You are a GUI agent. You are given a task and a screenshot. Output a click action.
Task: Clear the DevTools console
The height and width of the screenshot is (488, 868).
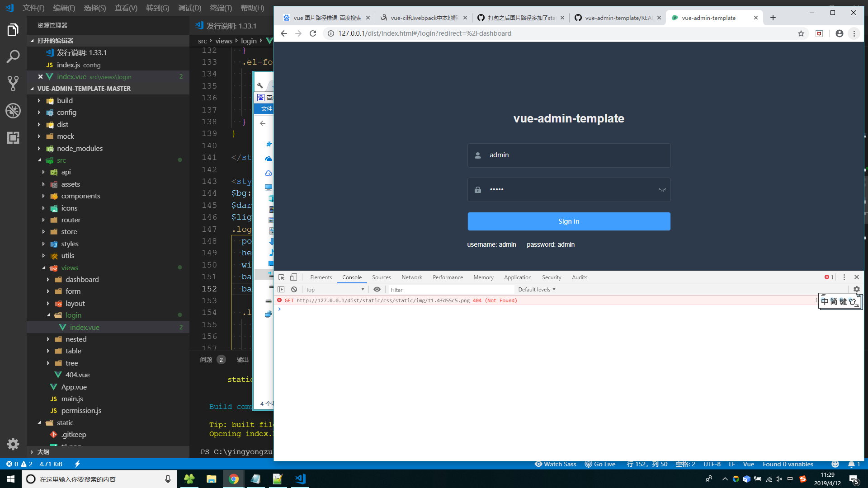(294, 290)
